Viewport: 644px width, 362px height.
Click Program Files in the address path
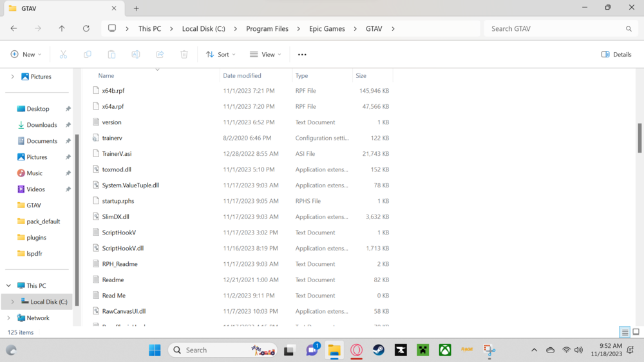[x=267, y=29]
